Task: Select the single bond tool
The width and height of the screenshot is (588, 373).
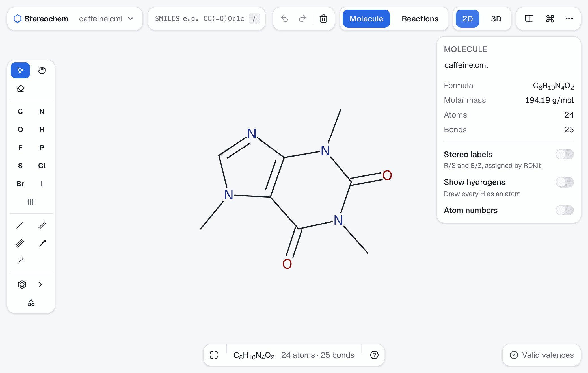Action: 20,225
